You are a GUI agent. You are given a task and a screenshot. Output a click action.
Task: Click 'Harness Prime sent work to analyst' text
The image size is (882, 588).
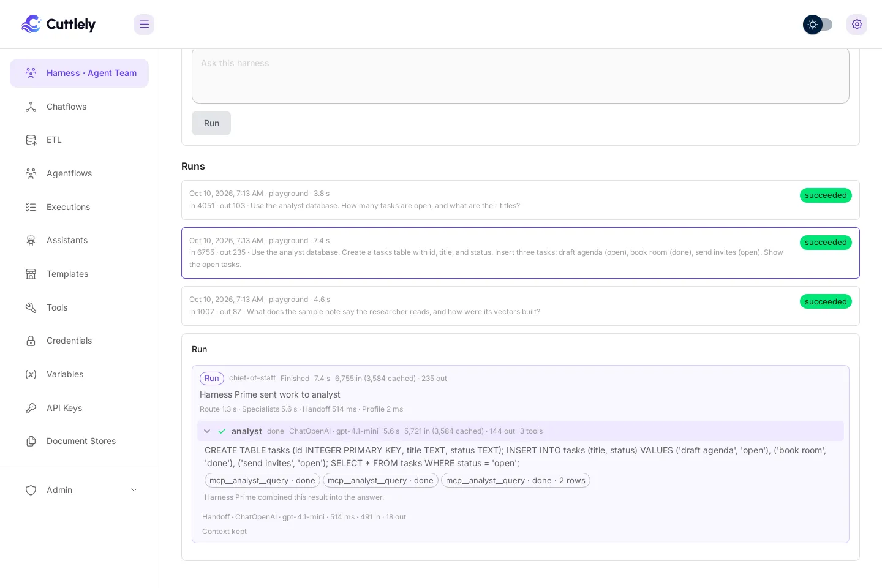click(x=270, y=394)
